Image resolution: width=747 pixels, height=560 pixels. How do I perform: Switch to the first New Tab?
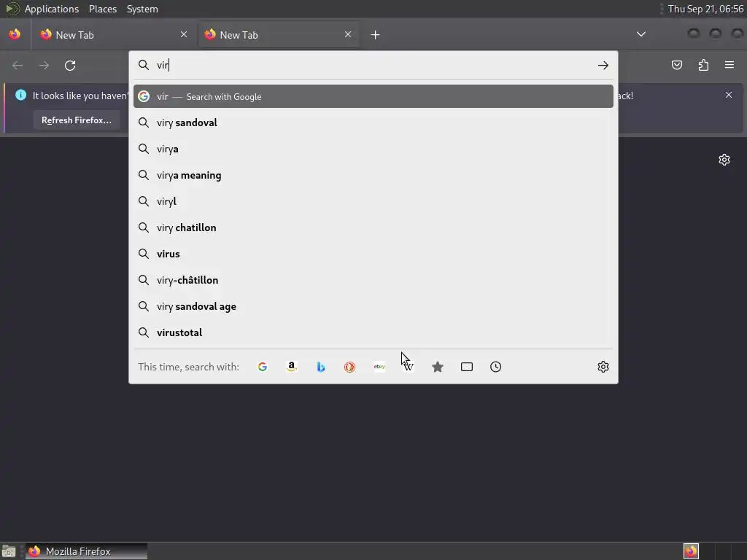coord(113,35)
